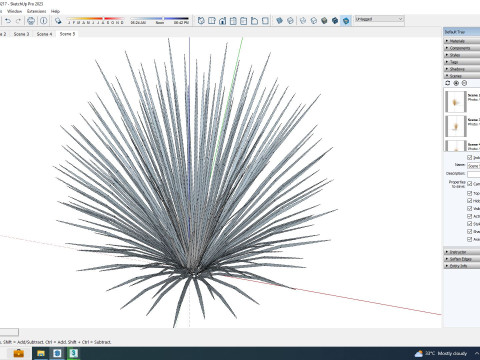Switch to the Right view icon

click(x=233, y=21)
